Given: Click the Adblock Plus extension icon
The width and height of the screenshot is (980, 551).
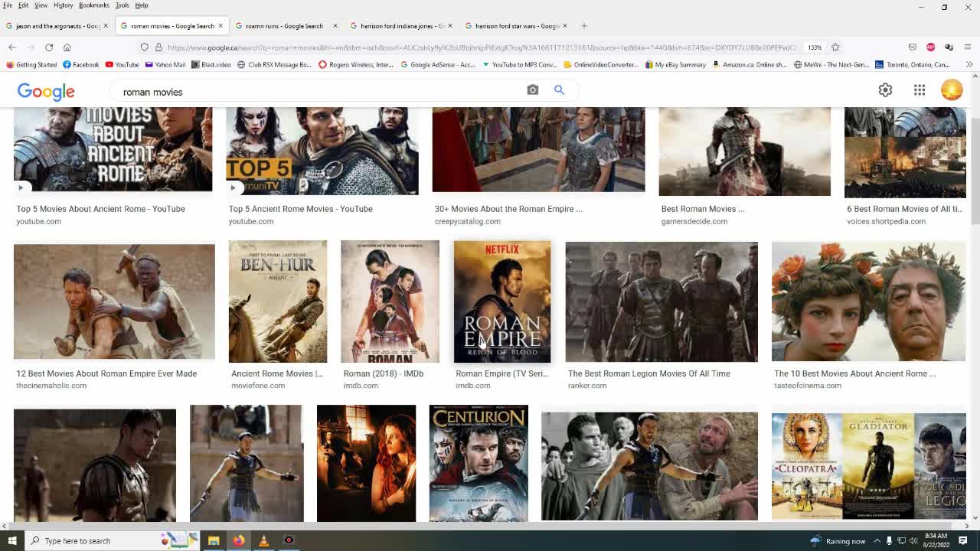Looking at the screenshot, I should point(930,47).
